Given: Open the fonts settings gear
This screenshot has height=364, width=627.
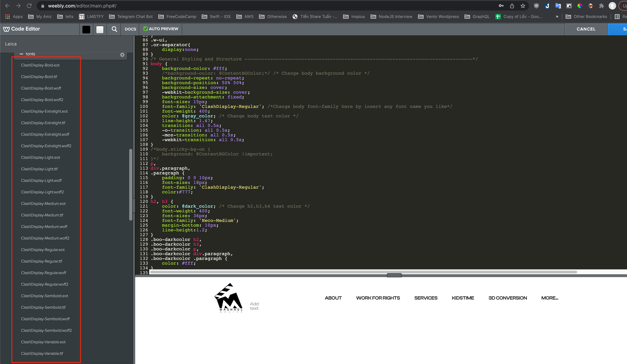Looking at the screenshot, I should 122,55.
